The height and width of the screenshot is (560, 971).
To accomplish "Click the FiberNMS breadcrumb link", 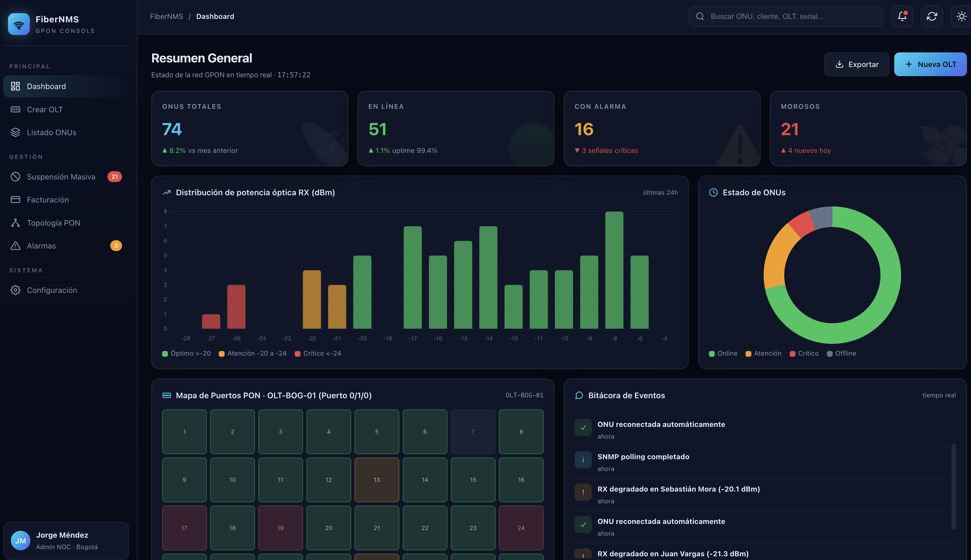I will point(167,16).
